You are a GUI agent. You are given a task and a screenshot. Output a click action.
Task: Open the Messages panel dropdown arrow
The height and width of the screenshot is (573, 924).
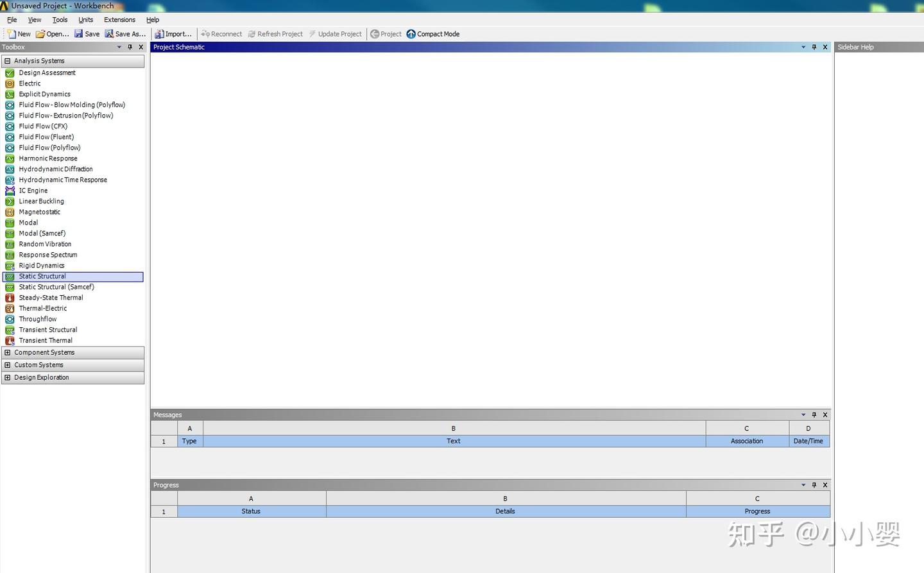[803, 415]
